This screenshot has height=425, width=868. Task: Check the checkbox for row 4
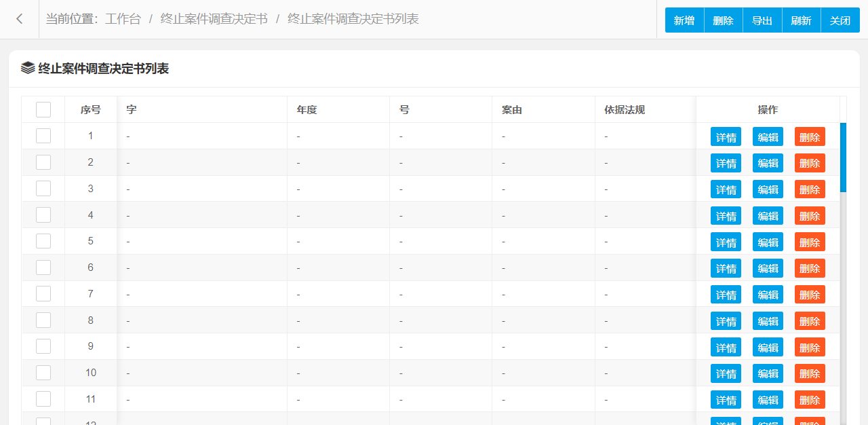click(x=43, y=215)
